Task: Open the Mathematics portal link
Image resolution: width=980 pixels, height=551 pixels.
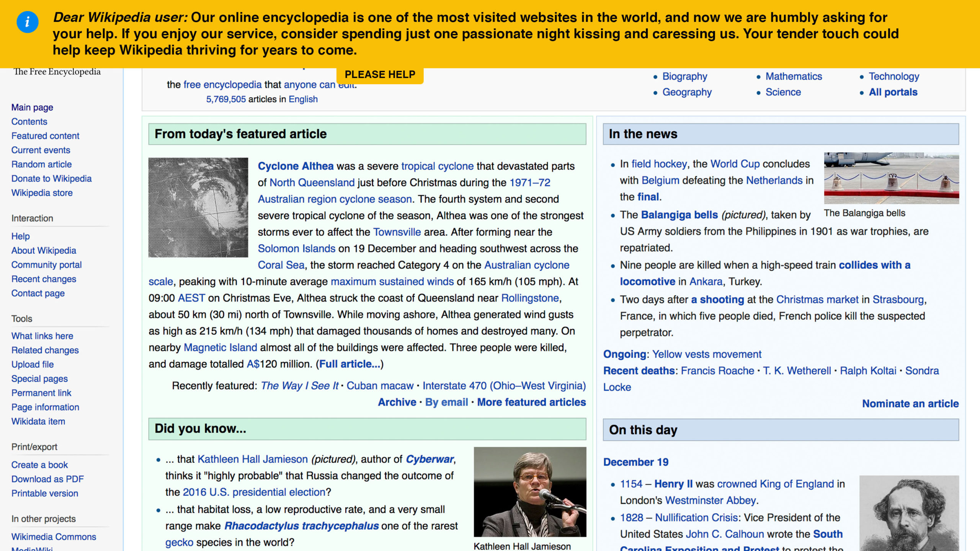Action: tap(793, 77)
